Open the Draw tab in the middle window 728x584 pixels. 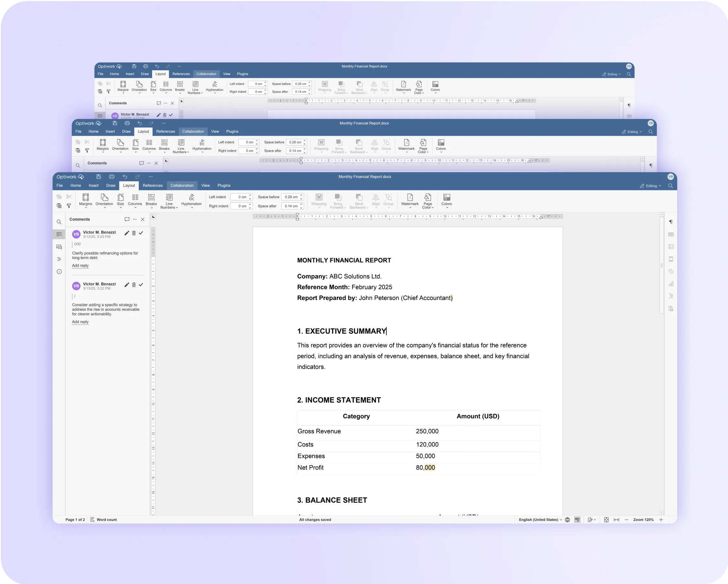pos(126,132)
